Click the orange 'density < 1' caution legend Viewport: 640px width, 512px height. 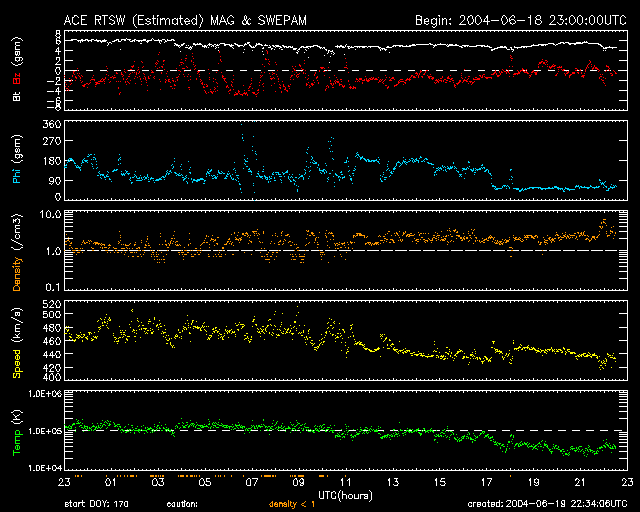(292, 504)
